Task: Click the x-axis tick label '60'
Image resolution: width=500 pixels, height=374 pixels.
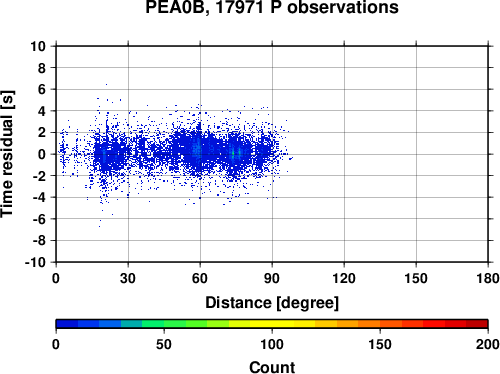Action: click(x=200, y=278)
